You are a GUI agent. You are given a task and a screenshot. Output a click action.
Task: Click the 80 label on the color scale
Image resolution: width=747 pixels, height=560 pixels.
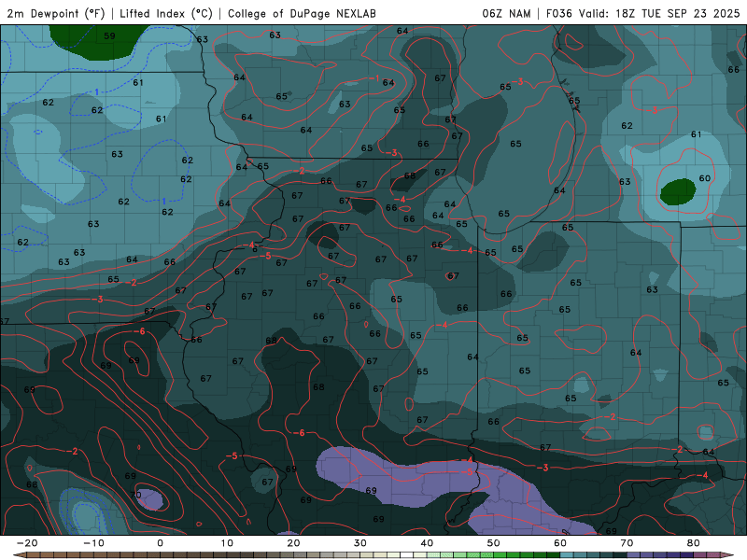(x=694, y=543)
